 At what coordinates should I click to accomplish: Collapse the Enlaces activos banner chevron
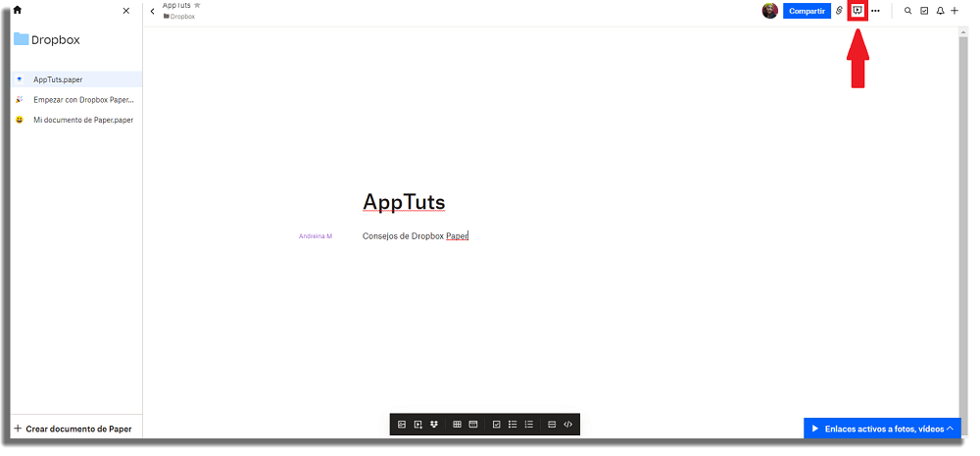(x=950, y=429)
